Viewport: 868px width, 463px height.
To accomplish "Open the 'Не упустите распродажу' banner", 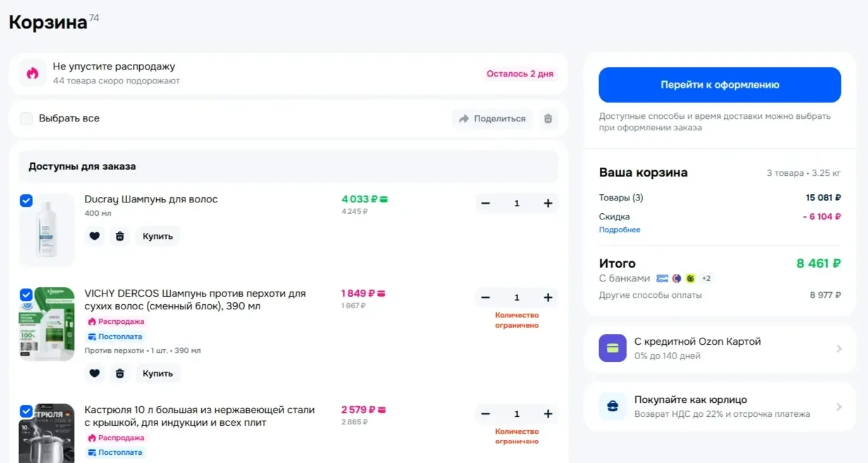I will pos(288,73).
